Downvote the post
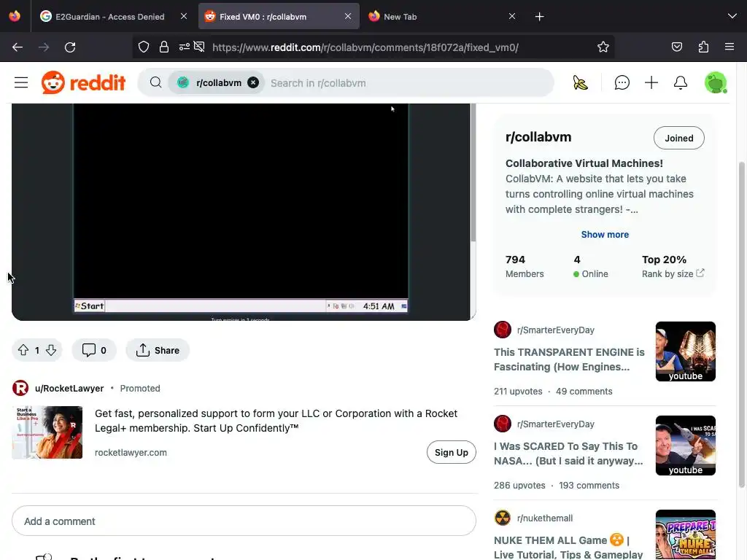 pyautogui.click(x=51, y=351)
